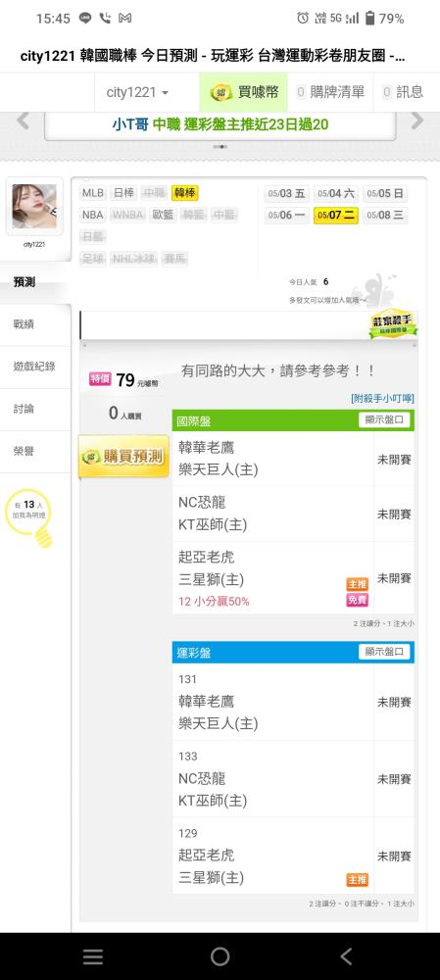Expand 顯示盤口 in the 國際盤 section
440x980 pixels.
(x=384, y=420)
